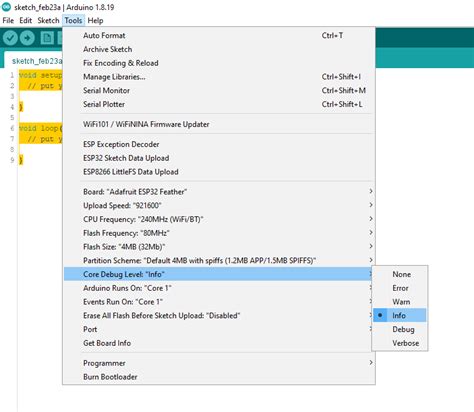This screenshot has height=412, width=474.
Task: Expand Upload Speed "921600" submenu
Action: 219,206
